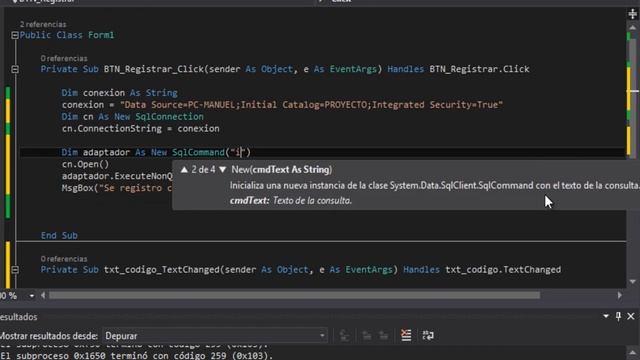Go to the next message in output

(384, 336)
